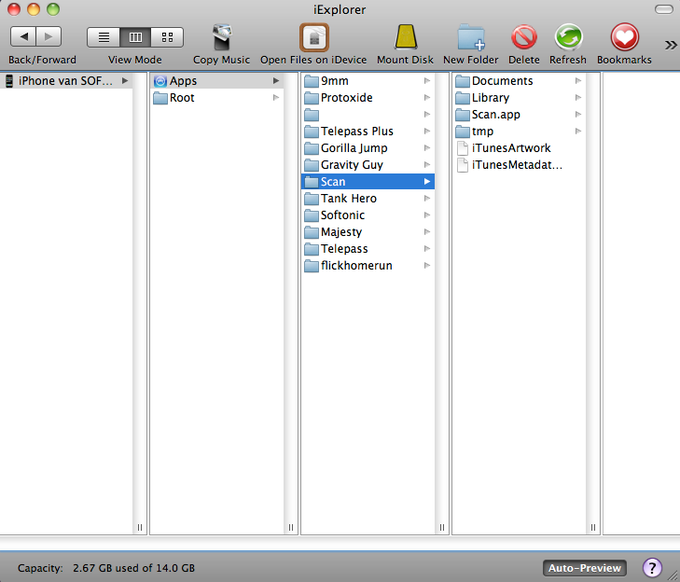The width and height of the screenshot is (680, 582).
Task: Go forward with the Forward arrow button
Action: [49, 37]
